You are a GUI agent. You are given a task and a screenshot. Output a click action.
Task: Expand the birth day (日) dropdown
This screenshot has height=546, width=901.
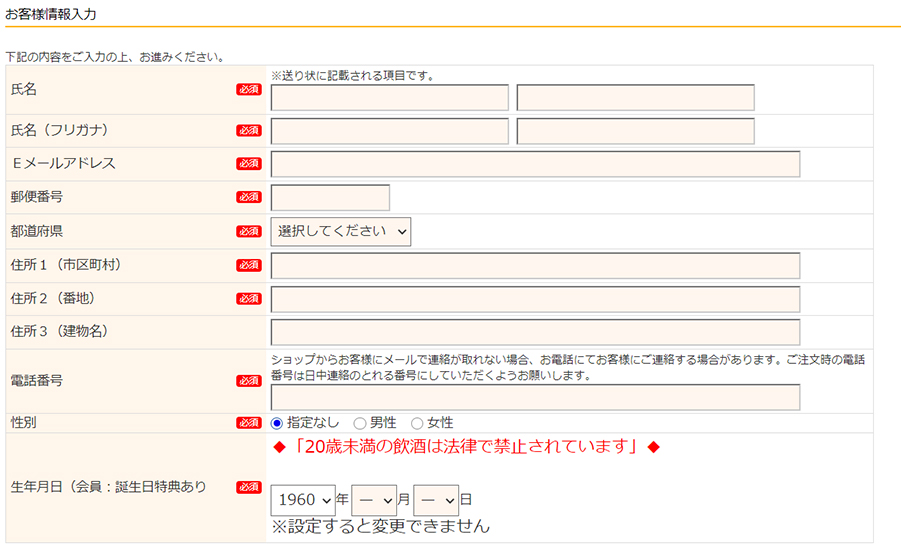click(435, 499)
